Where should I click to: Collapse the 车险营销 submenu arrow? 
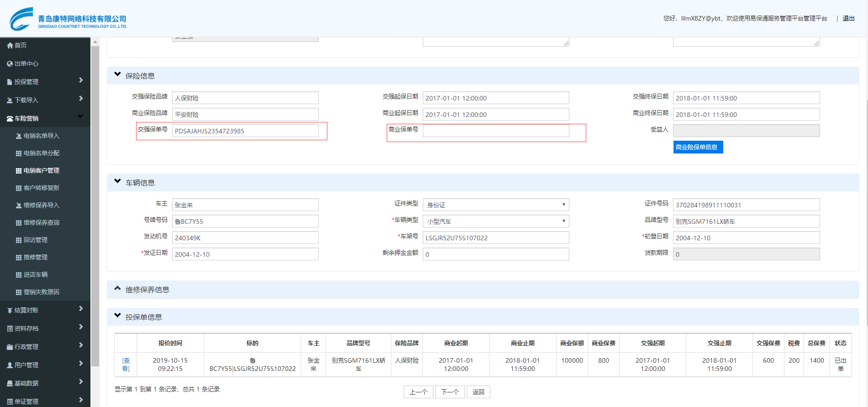tap(81, 116)
